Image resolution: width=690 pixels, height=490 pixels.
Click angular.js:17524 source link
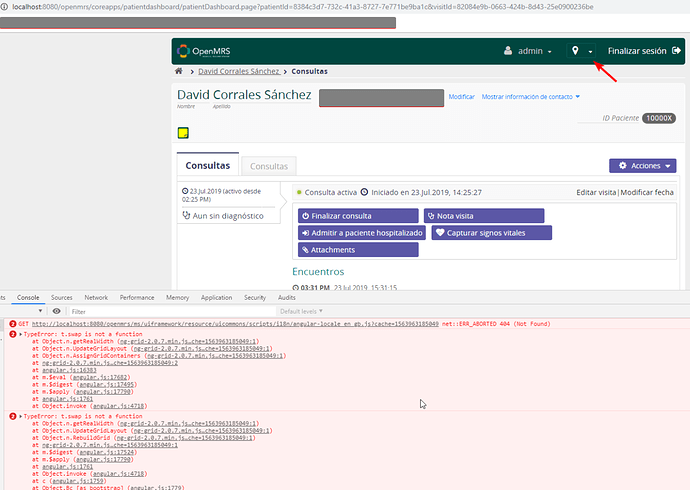[106, 452]
